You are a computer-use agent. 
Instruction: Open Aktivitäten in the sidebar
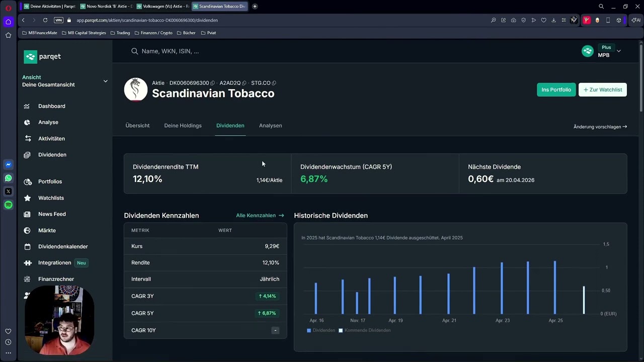51,138
